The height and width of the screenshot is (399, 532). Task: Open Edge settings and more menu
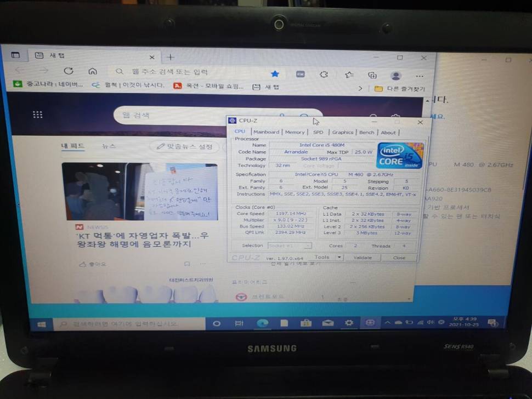click(x=420, y=76)
